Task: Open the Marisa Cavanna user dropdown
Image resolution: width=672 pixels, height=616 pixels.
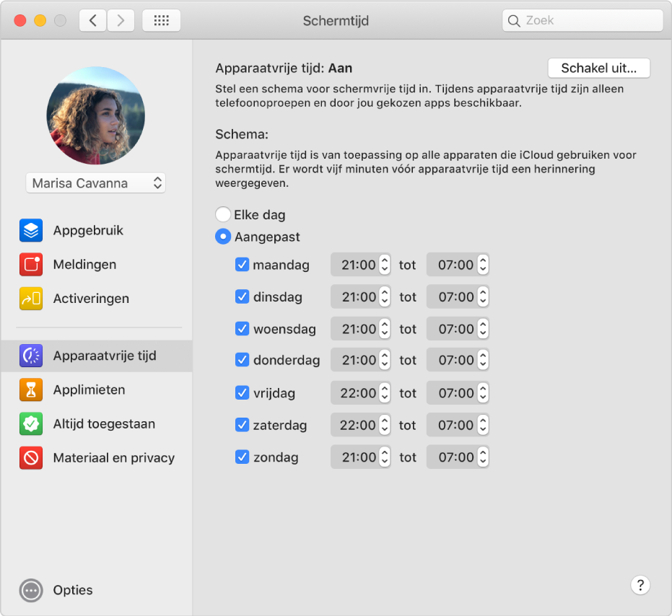Action: click(95, 183)
